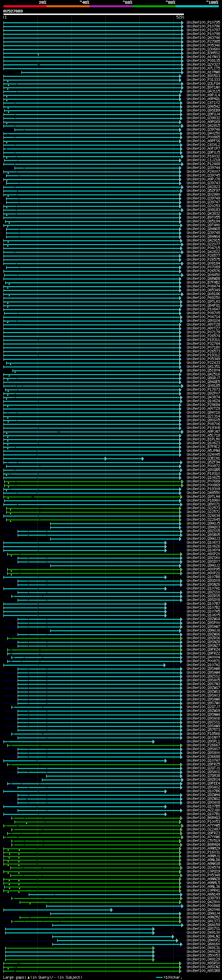Select the UniRef100_C0PR41 label
The height and width of the screenshot is (980, 222).
203,891
